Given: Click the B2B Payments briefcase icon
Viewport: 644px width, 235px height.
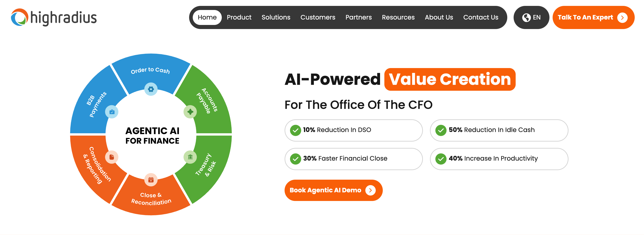Looking at the screenshot, I should [112, 112].
